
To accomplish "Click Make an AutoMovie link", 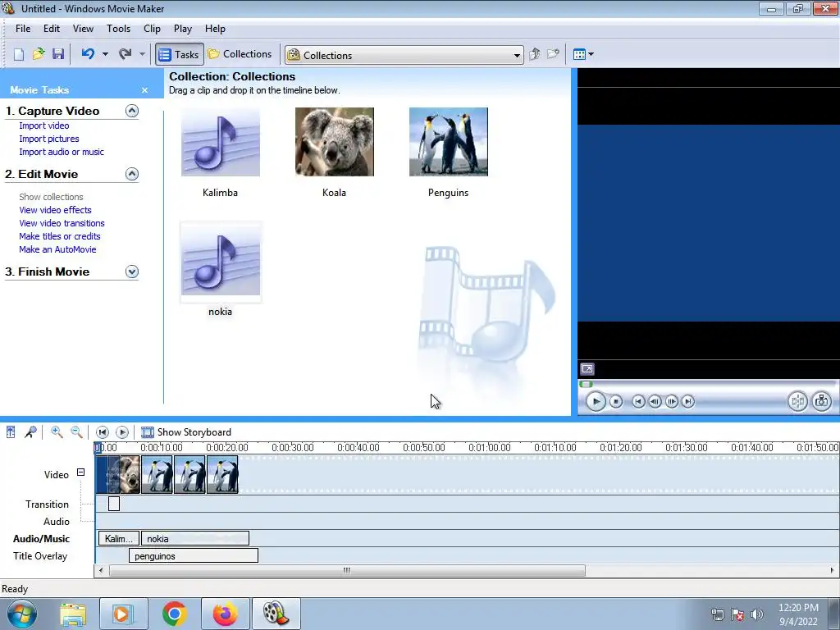I will (x=58, y=249).
